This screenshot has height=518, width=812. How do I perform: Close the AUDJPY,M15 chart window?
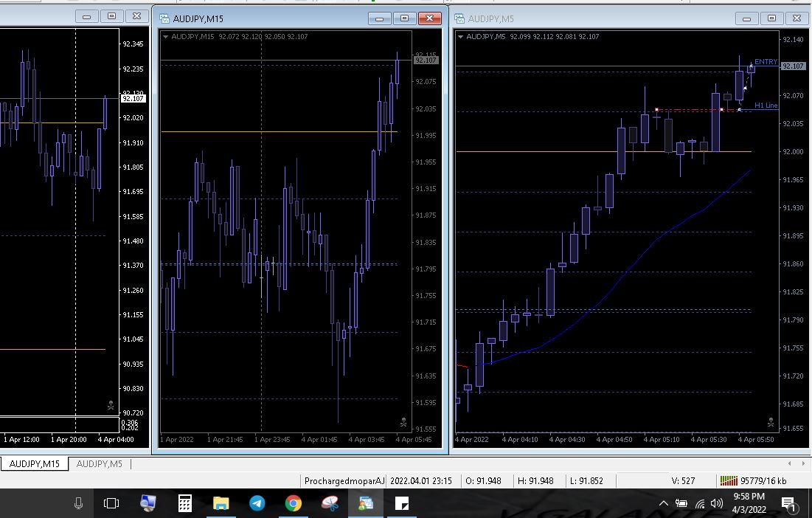430,18
